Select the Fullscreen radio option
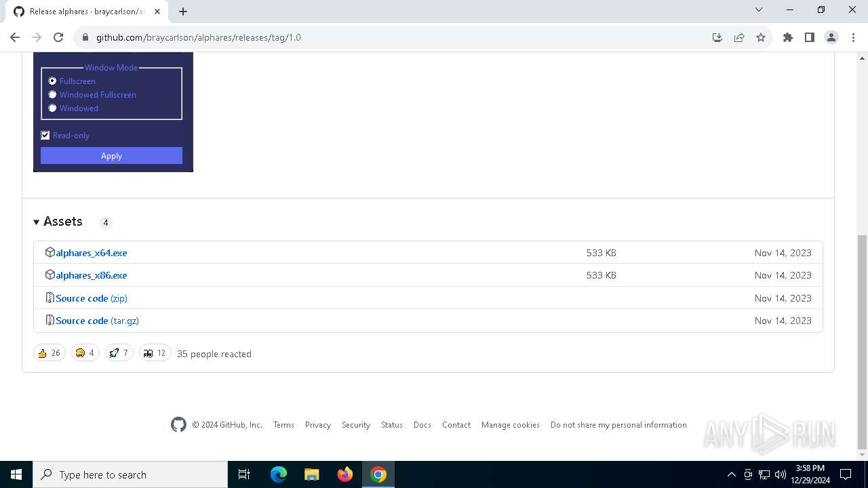The width and height of the screenshot is (868, 488). (x=52, y=81)
